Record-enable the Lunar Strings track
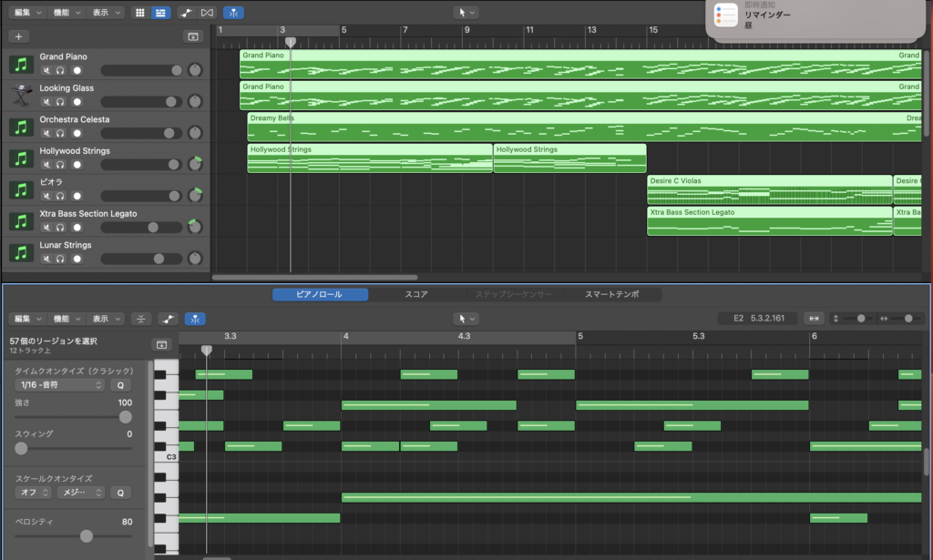This screenshot has height=560, width=933. tap(77, 260)
